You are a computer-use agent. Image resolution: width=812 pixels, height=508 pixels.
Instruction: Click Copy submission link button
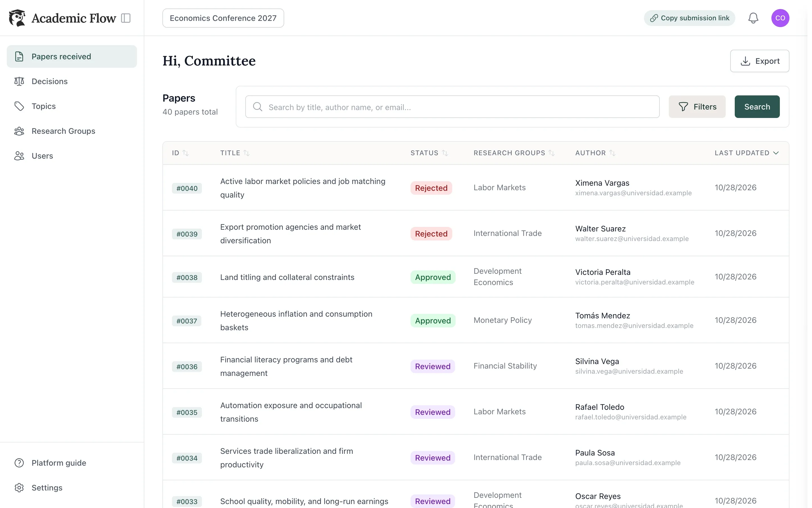(689, 18)
